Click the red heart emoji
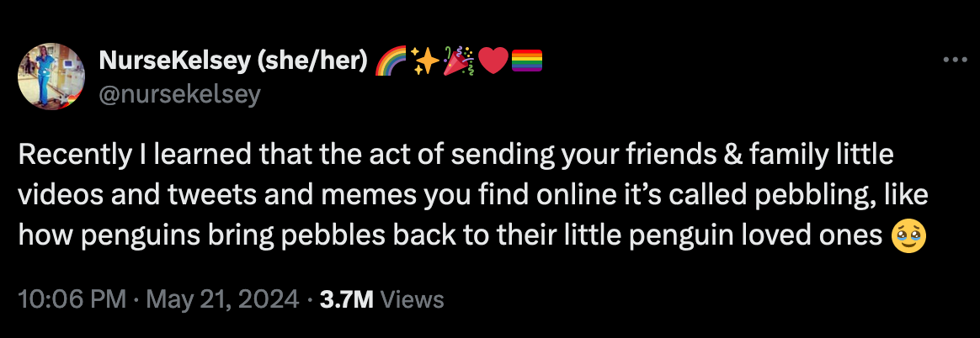 click(x=493, y=61)
